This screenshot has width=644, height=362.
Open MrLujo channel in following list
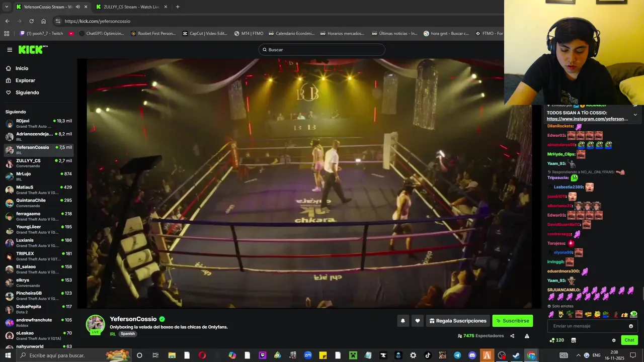[x=38, y=176]
